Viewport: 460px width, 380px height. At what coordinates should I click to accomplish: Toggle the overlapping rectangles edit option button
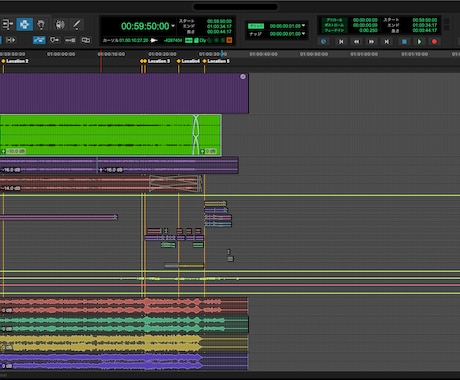click(86, 40)
